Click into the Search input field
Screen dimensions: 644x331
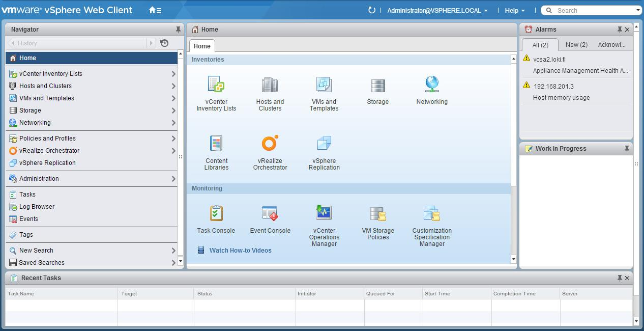(x=595, y=10)
